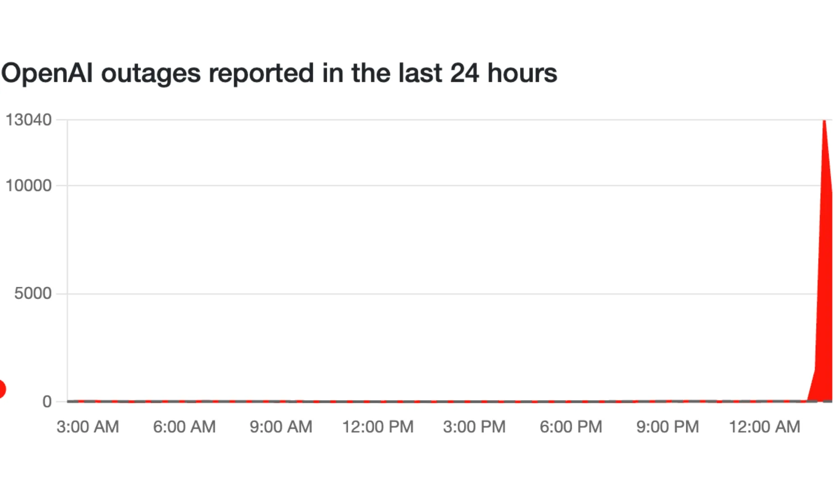The height and width of the screenshot is (504, 840).
Task: Select the 6:00 PM time label
Action: click(571, 427)
